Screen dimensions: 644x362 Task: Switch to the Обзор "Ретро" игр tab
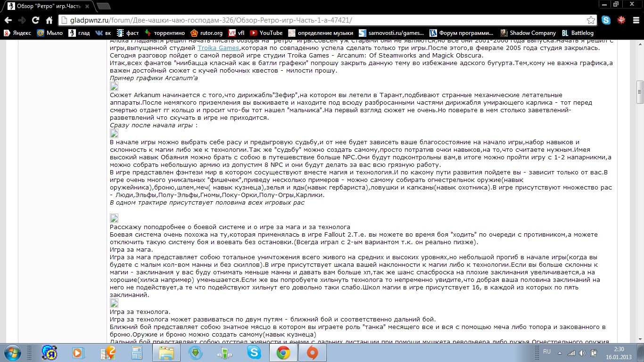click(x=47, y=6)
